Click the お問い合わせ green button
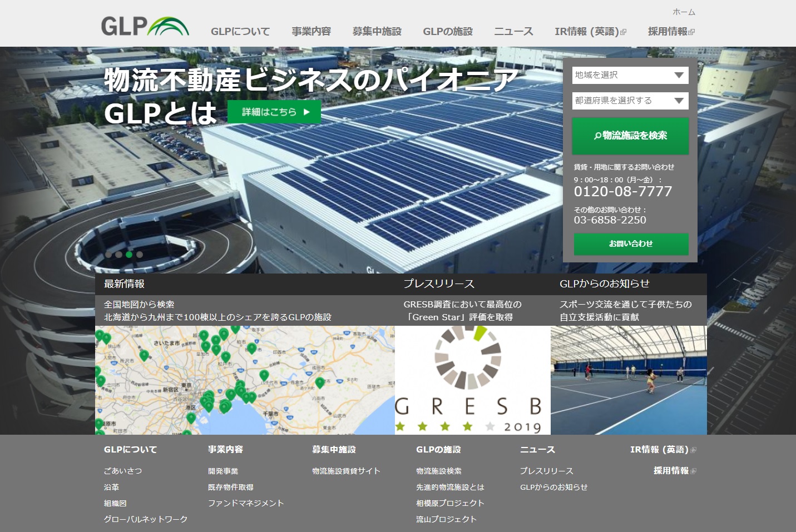The height and width of the screenshot is (532, 796). tap(631, 244)
